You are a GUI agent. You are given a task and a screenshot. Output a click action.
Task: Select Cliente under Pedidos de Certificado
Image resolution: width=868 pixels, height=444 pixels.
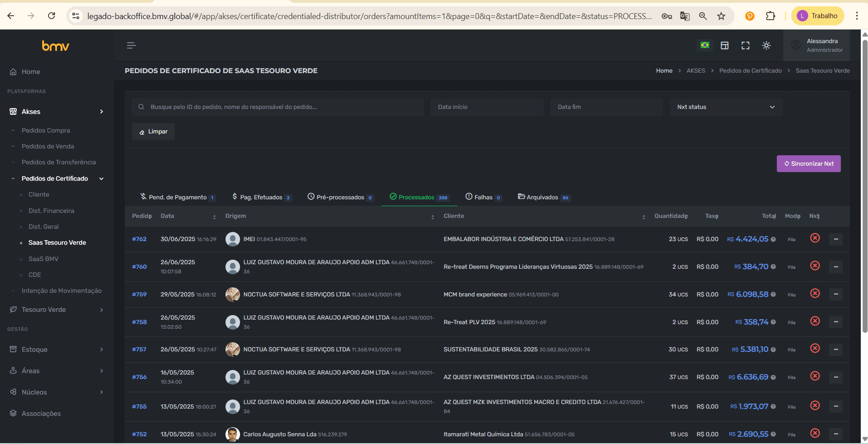[39, 194]
